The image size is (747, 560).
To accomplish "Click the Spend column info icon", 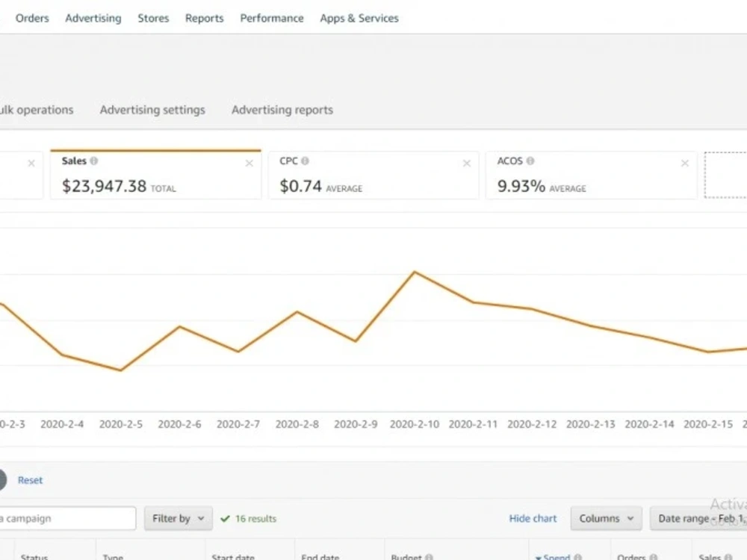I will point(578,557).
